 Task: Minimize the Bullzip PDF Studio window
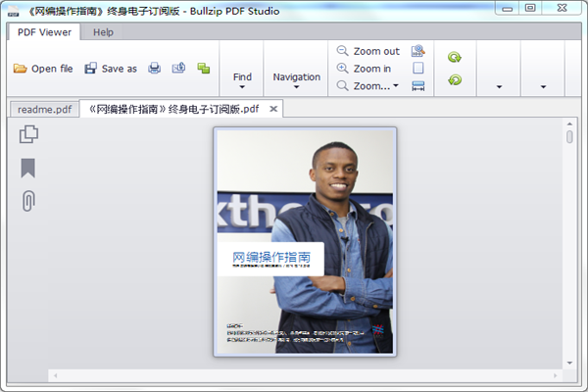click(508, 9)
